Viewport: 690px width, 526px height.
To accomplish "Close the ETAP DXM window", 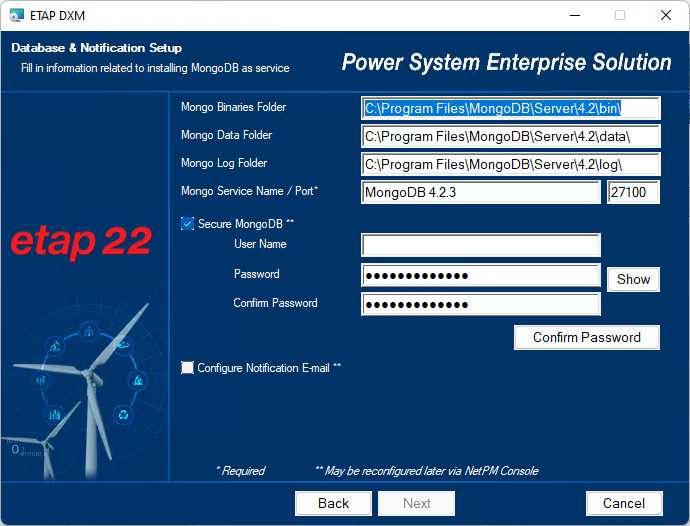I will (666, 15).
